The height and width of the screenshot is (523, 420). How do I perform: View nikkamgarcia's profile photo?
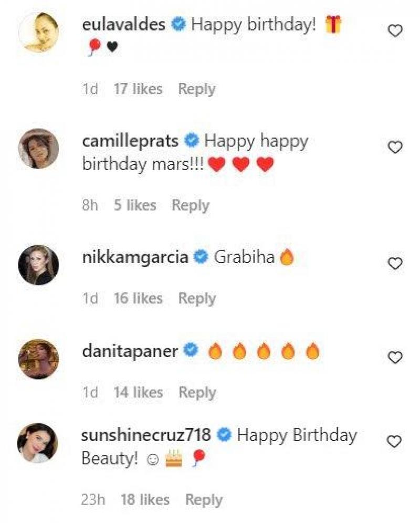38,265
